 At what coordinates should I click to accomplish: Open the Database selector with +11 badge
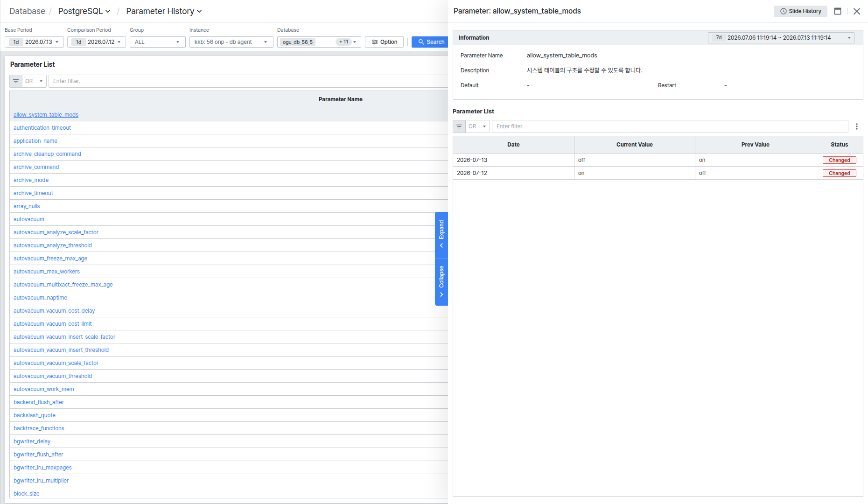[319, 42]
